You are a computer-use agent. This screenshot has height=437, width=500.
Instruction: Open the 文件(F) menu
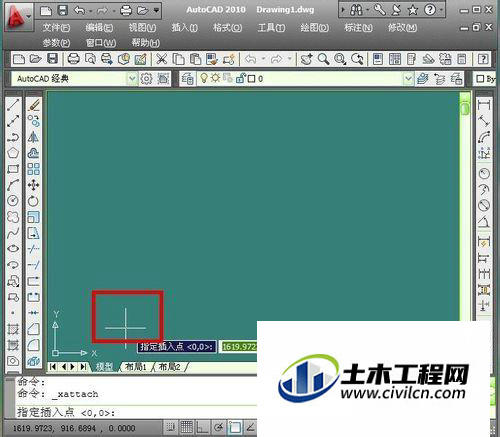click(x=56, y=28)
